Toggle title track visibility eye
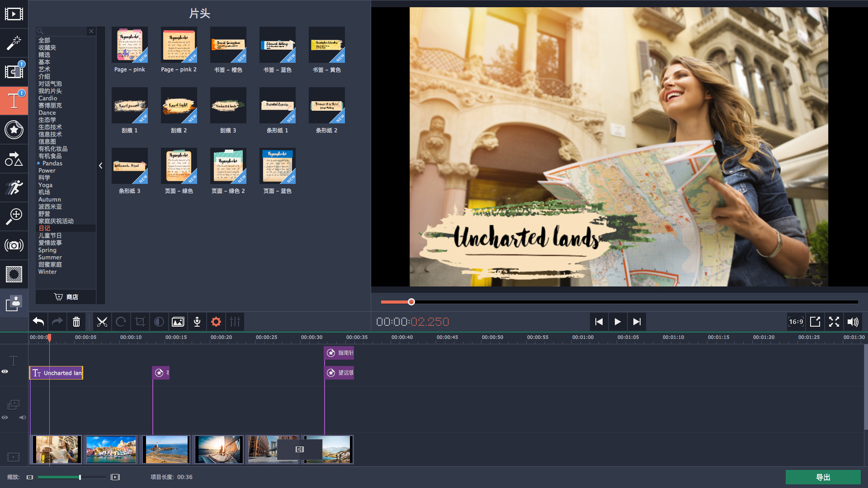This screenshot has height=488, width=868. coord(5,371)
